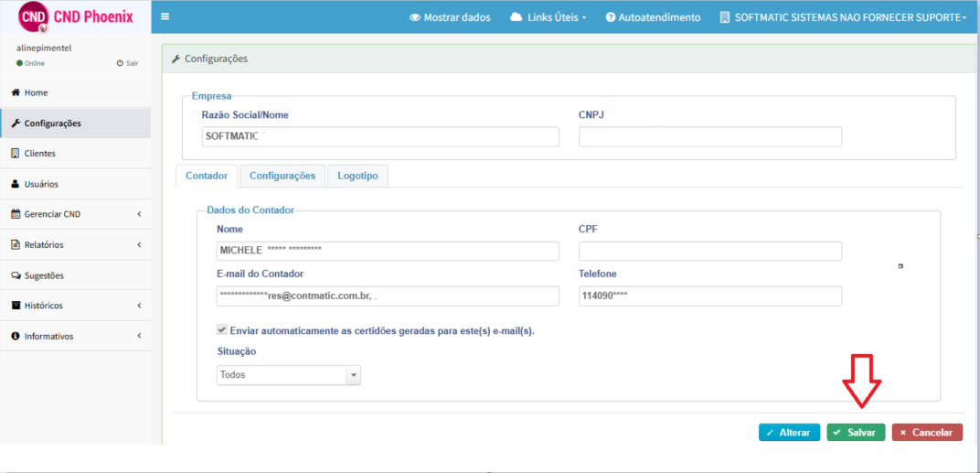Toggle automatic certificate email sending checkbox
The width and height of the screenshot is (980, 473).
tap(221, 329)
